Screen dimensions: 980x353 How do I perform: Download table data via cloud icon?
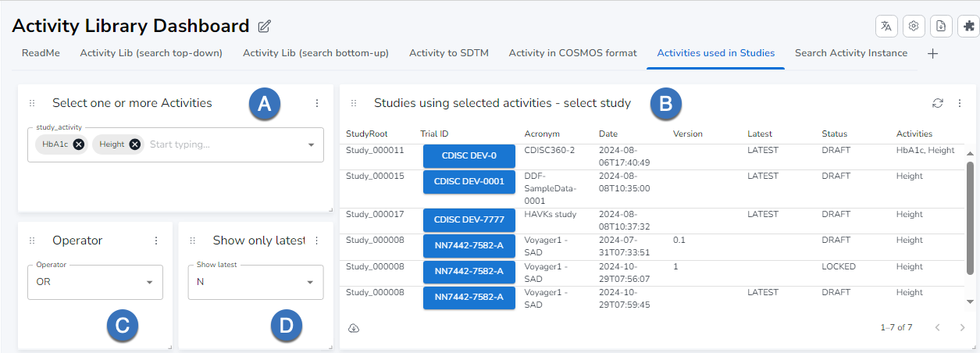pos(354,327)
